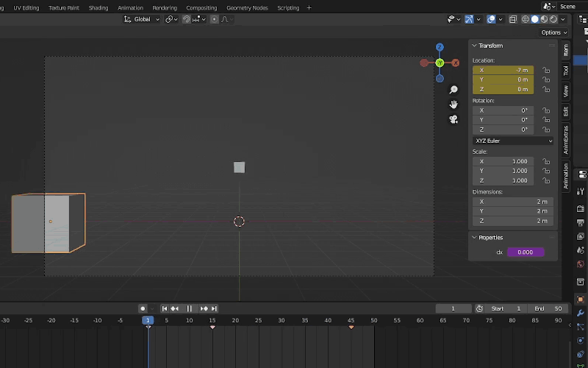The height and width of the screenshot is (368, 588).
Task: Toggle X-ray mode
Action: [512, 19]
